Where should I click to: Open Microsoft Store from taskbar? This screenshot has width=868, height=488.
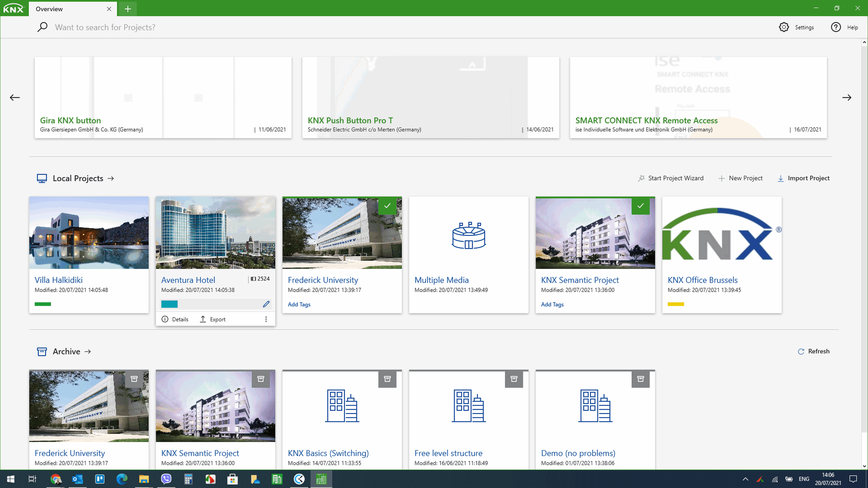[x=233, y=479]
